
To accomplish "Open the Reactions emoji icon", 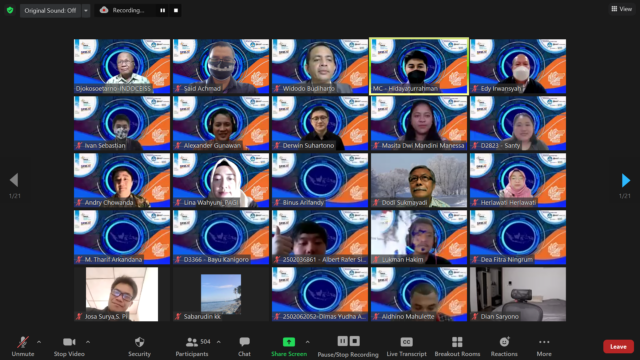I will point(504,342).
